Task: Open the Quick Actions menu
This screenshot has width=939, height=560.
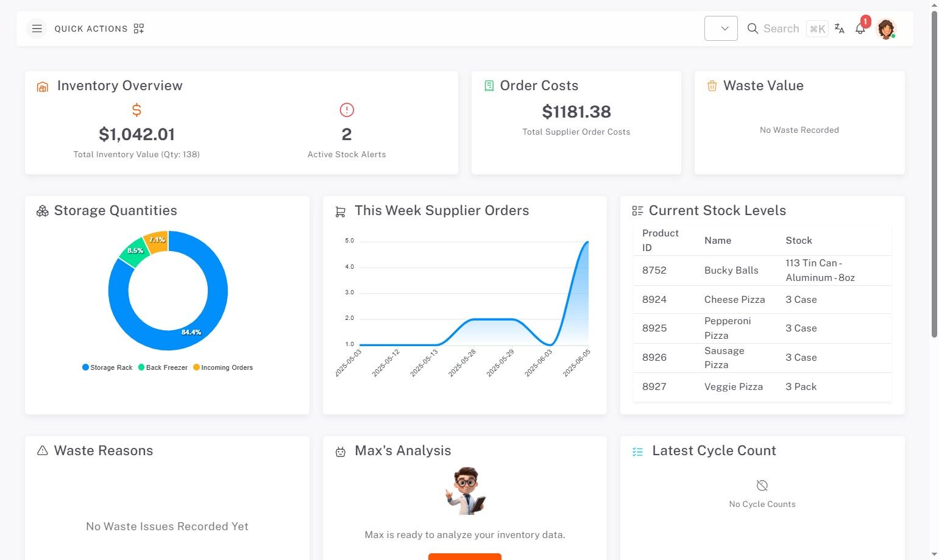Action: coord(91,29)
